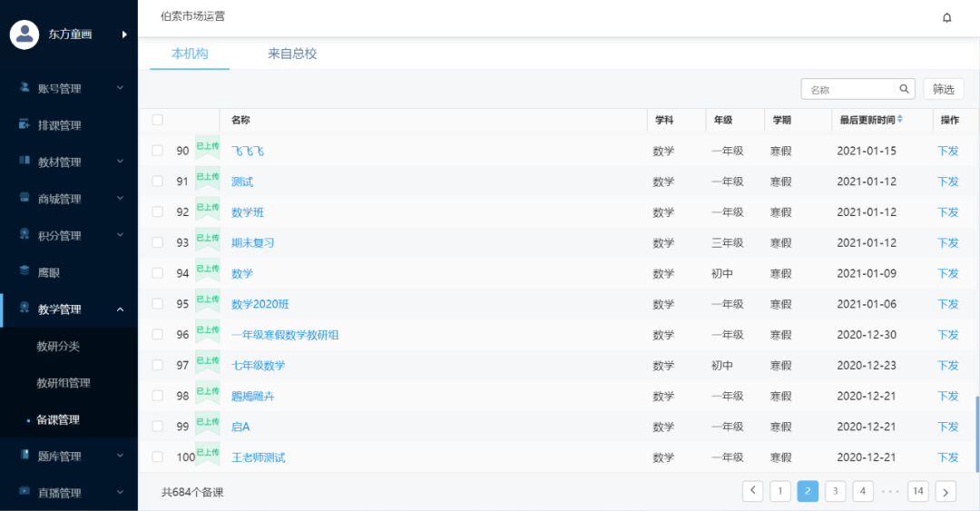980x511 pixels.
Task: Click the 筛选 filter button
Action: [943, 89]
